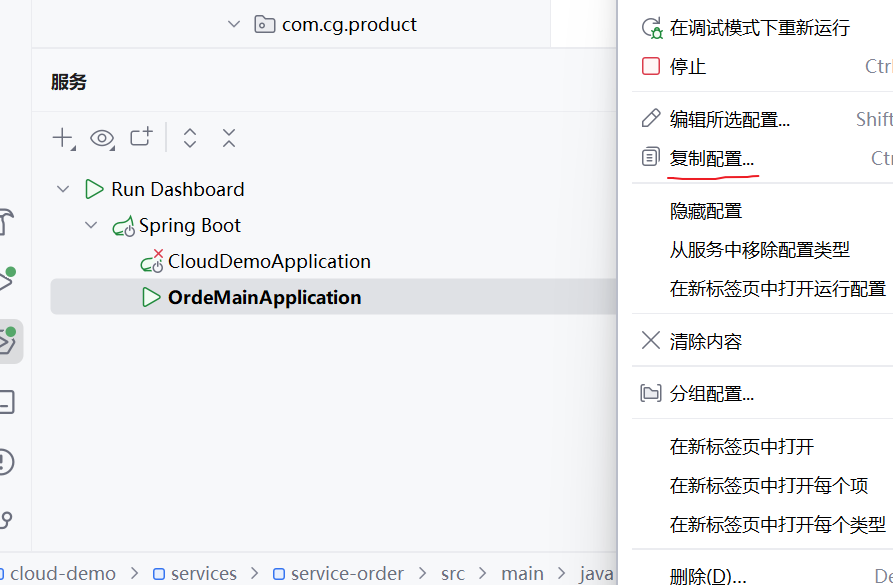This screenshot has height=585, width=893.
Task: Choose 停止 in the context menu
Action: 688,67
